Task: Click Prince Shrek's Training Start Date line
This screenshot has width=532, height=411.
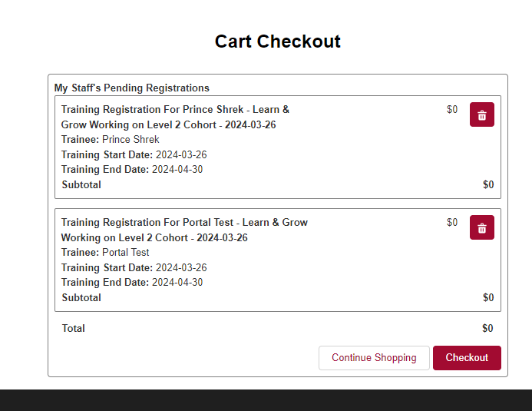Action: (x=134, y=154)
